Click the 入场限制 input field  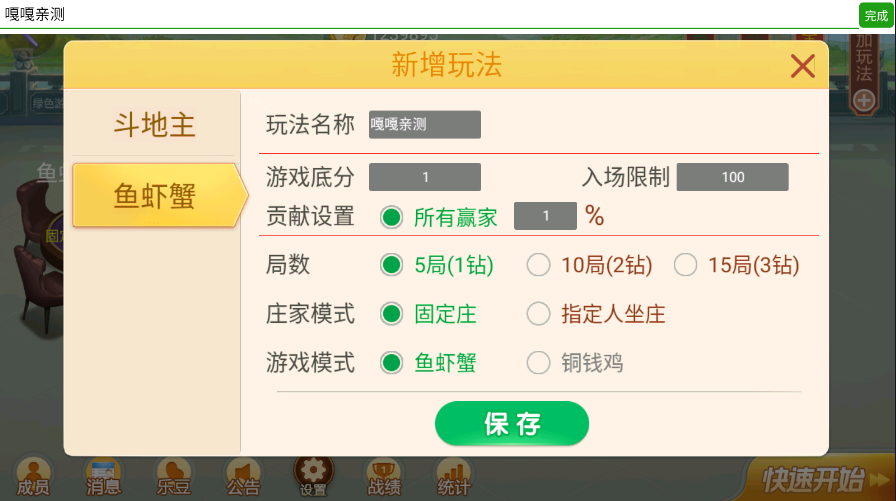pyautogui.click(x=732, y=177)
